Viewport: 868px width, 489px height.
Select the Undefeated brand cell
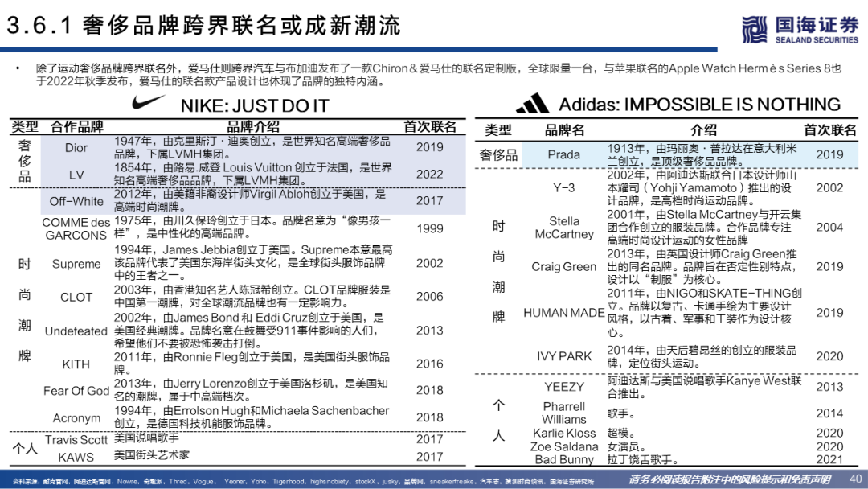click(x=76, y=331)
